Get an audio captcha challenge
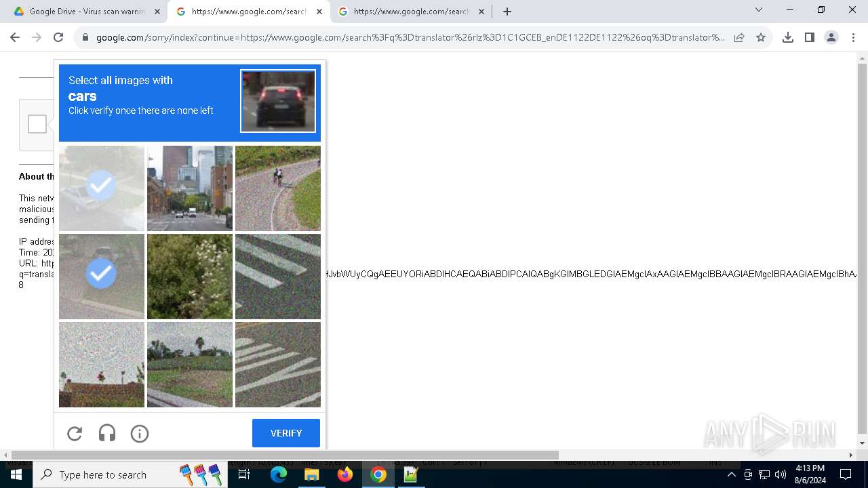Screen dimensions: 868x488 pos(107,433)
